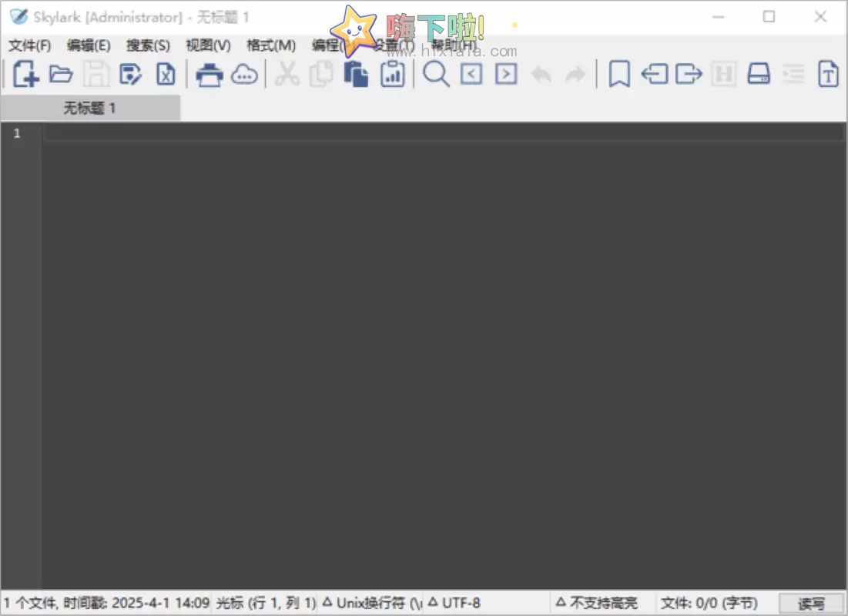Open the 搜索(S) search menu
The width and height of the screenshot is (848, 616).
click(147, 45)
